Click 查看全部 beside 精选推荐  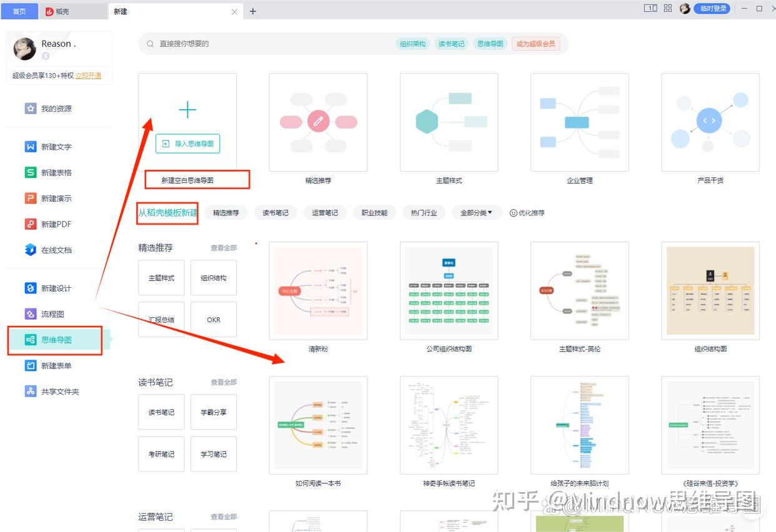click(x=224, y=248)
